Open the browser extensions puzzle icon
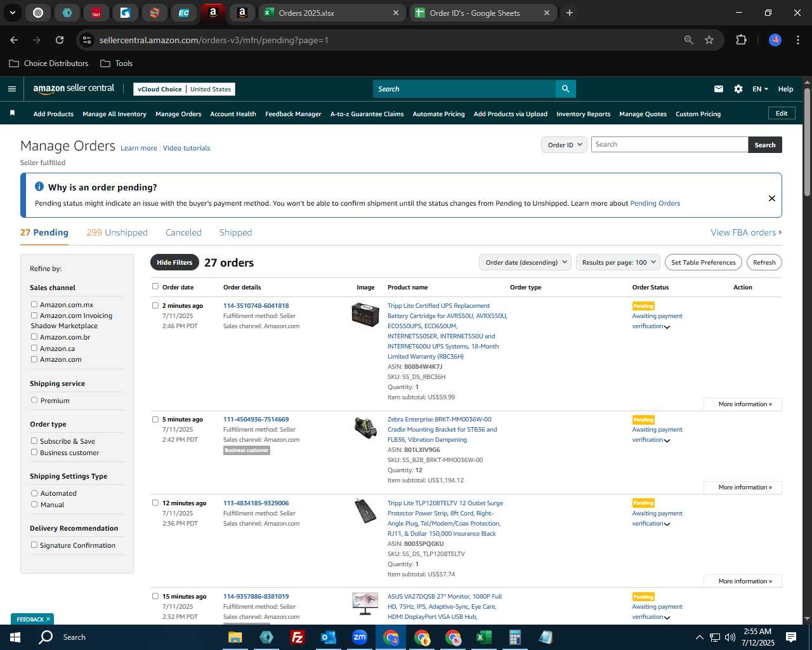This screenshot has height=650, width=812. [741, 40]
